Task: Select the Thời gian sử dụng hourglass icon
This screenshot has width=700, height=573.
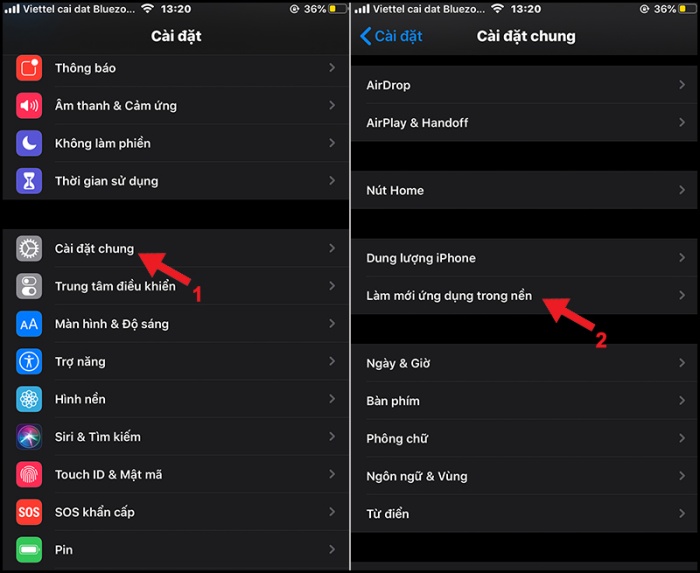Action: pos(29,181)
